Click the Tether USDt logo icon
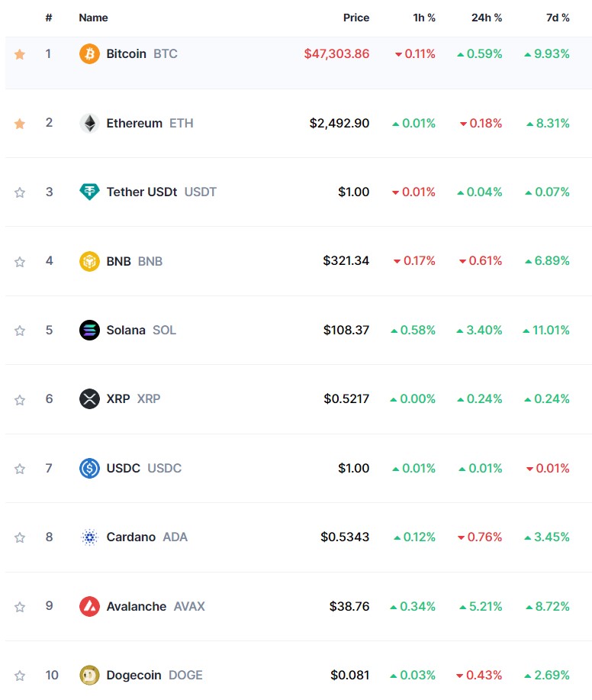The width and height of the screenshot is (592, 700). [89, 192]
